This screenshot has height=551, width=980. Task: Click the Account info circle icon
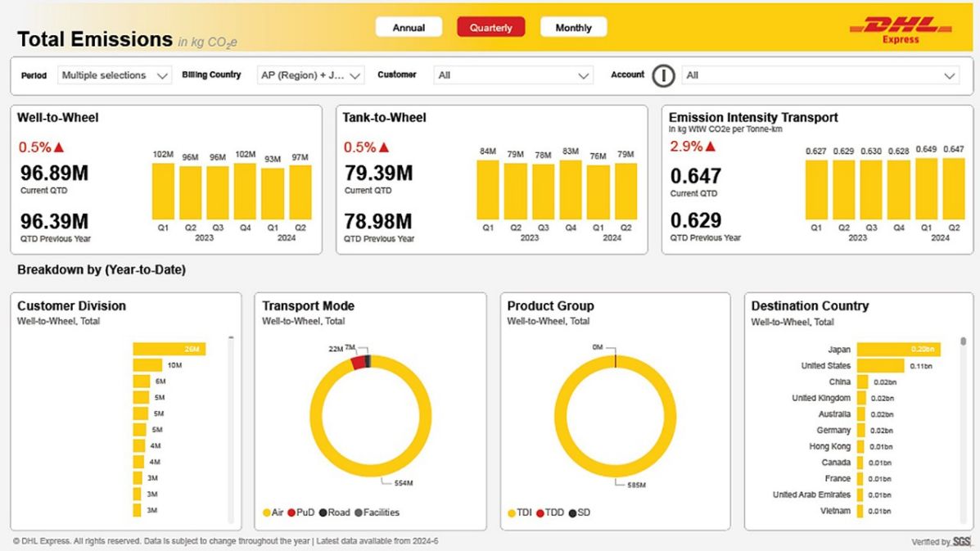[663, 75]
